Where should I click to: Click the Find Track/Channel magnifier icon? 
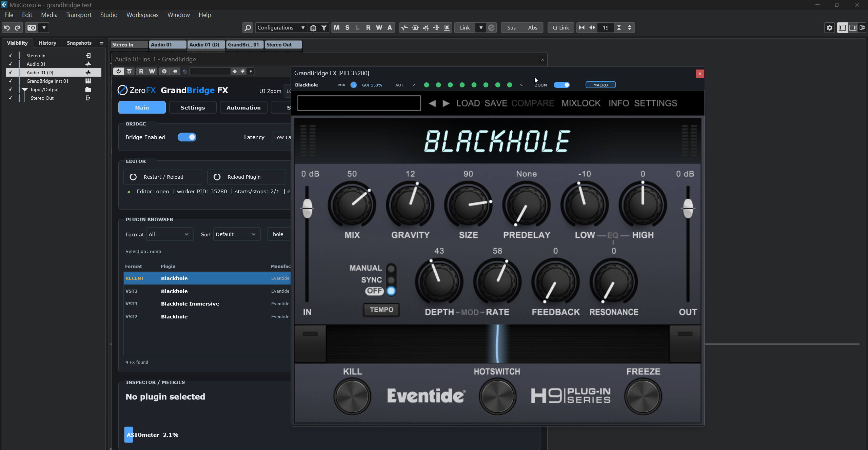(x=248, y=28)
